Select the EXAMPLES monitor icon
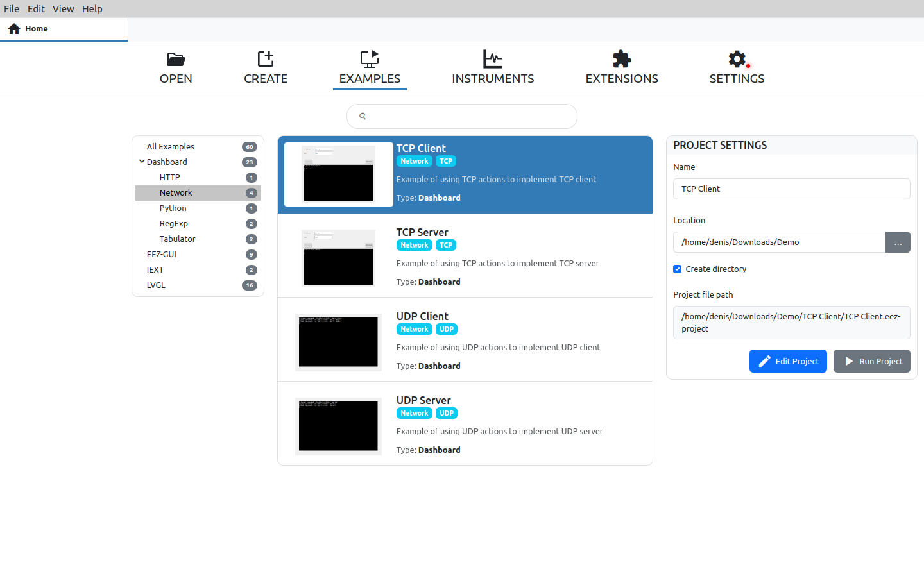924x583 pixels. (370, 59)
